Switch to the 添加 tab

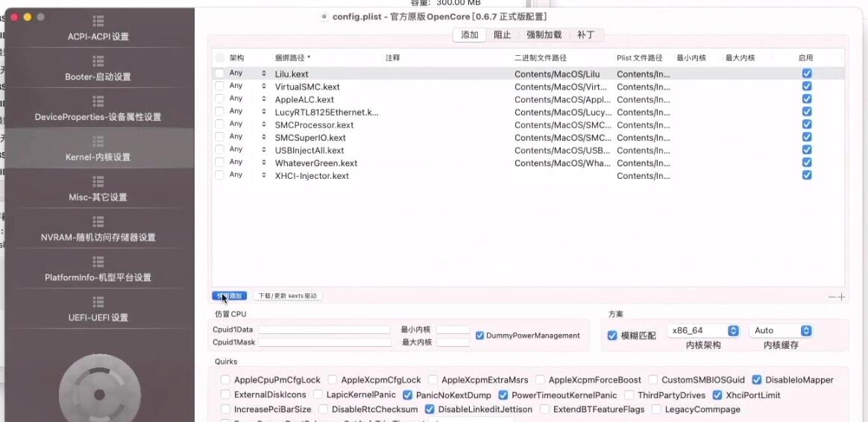[x=470, y=34]
